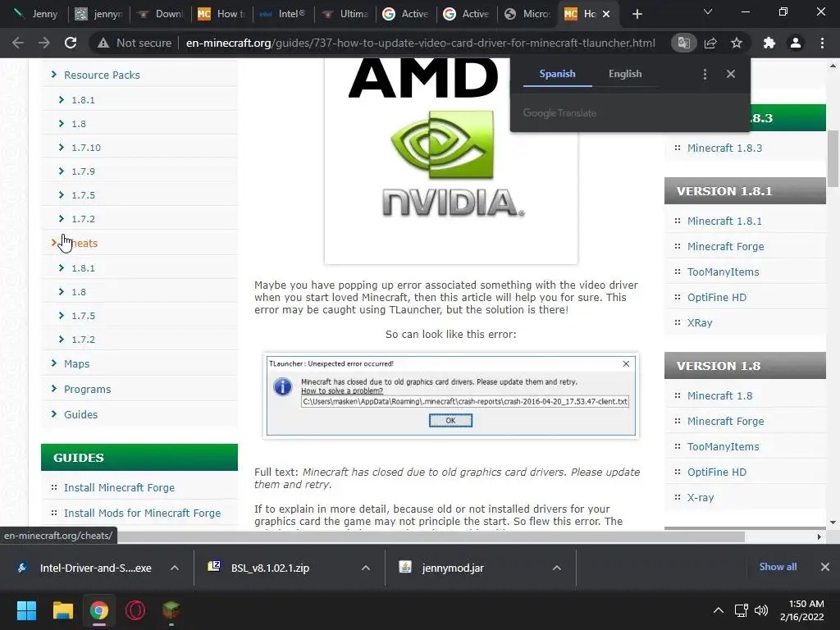The image size is (840, 630).
Task: Expand the Programs category arrow
Action: [x=53, y=388]
